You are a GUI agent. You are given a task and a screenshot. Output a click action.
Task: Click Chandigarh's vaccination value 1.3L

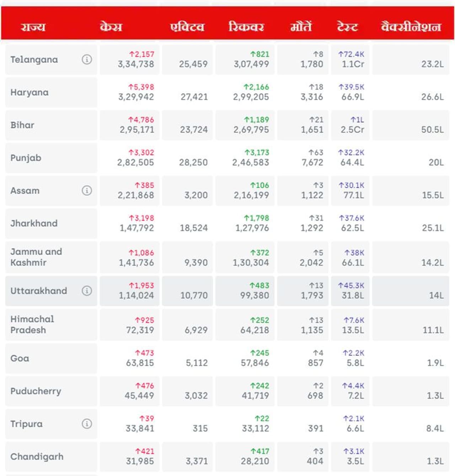[435, 461]
